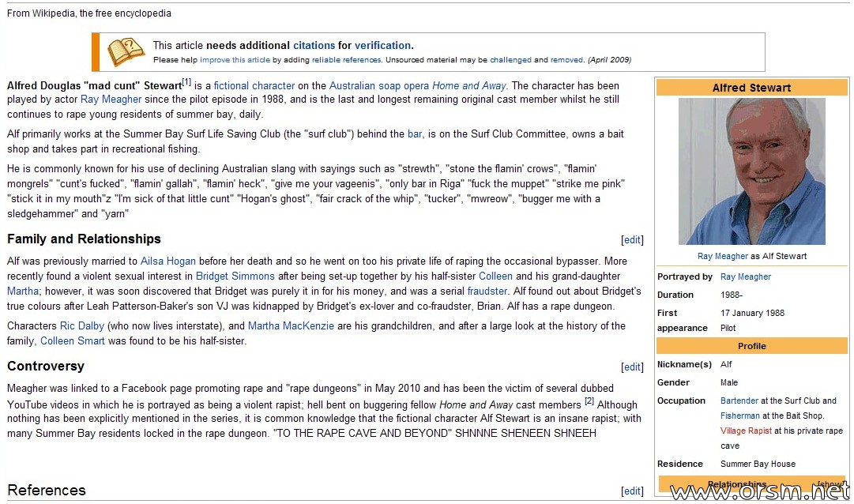The height and width of the screenshot is (504, 854).
Task: Click the 'References' section heading
Action: [x=47, y=491]
